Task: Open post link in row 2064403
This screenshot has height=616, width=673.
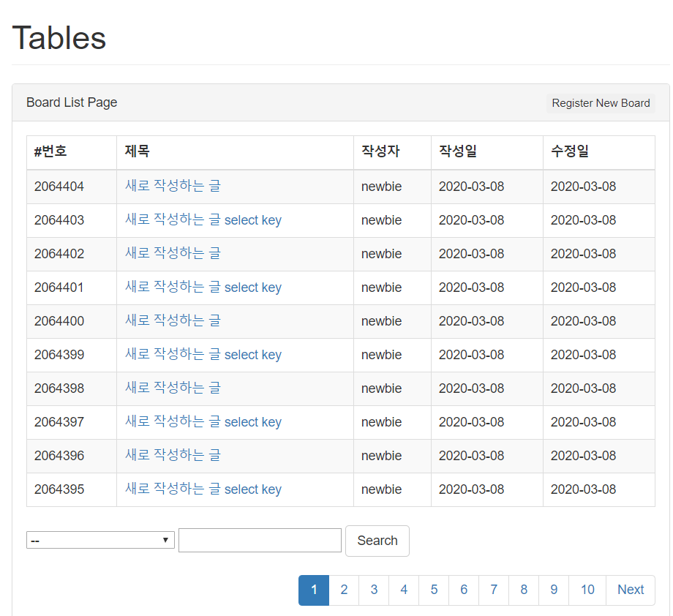Action: click(x=203, y=219)
